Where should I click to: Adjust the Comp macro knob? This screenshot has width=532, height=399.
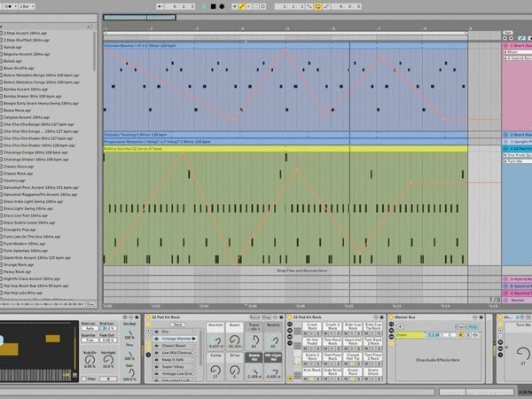click(x=215, y=370)
